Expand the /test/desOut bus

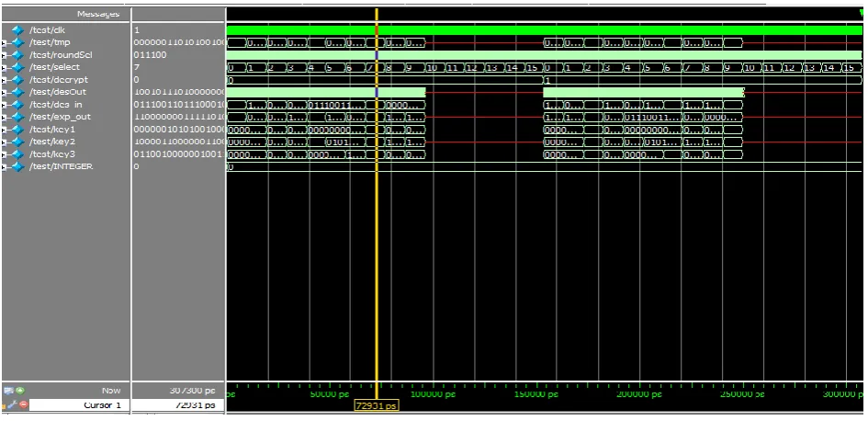5,92
